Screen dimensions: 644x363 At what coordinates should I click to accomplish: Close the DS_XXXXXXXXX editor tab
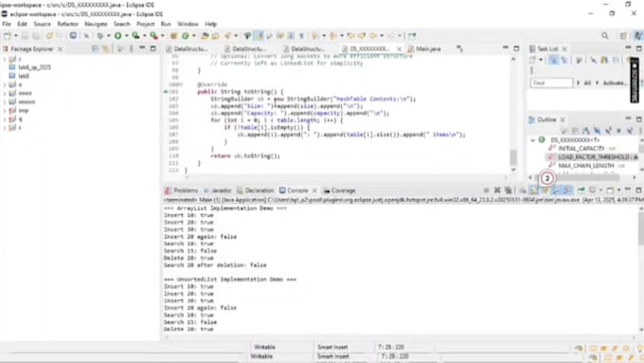(399, 48)
